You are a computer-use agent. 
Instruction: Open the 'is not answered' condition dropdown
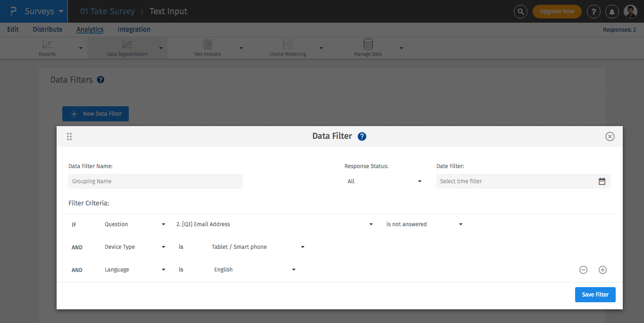pyautogui.click(x=424, y=224)
